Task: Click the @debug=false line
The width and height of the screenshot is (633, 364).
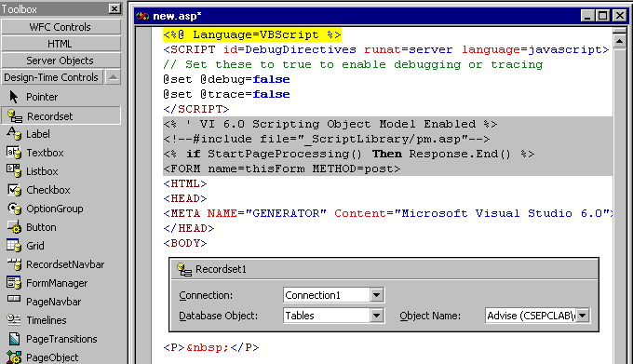Action: point(226,79)
